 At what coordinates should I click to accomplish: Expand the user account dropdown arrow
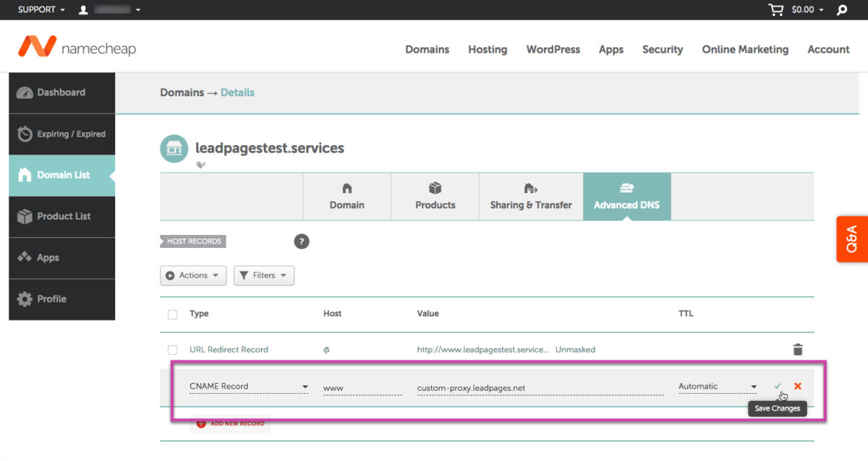pyautogui.click(x=138, y=10)
